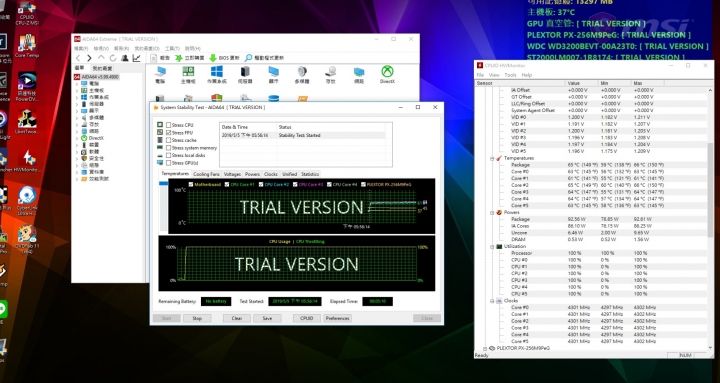The height and width of the screenshot is (383, 720).
Task: Click the Preferences button
Action: (338, 318)
